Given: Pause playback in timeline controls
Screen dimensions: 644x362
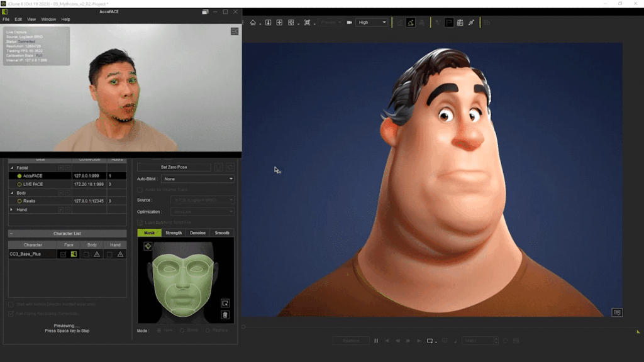Looking at the screenshot, I should point(376,341).
